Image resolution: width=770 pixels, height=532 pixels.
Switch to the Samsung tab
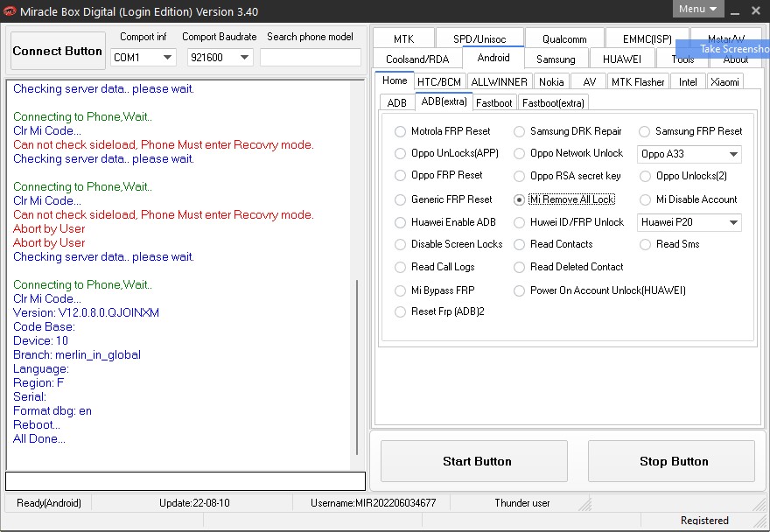(x=556, y=59)
